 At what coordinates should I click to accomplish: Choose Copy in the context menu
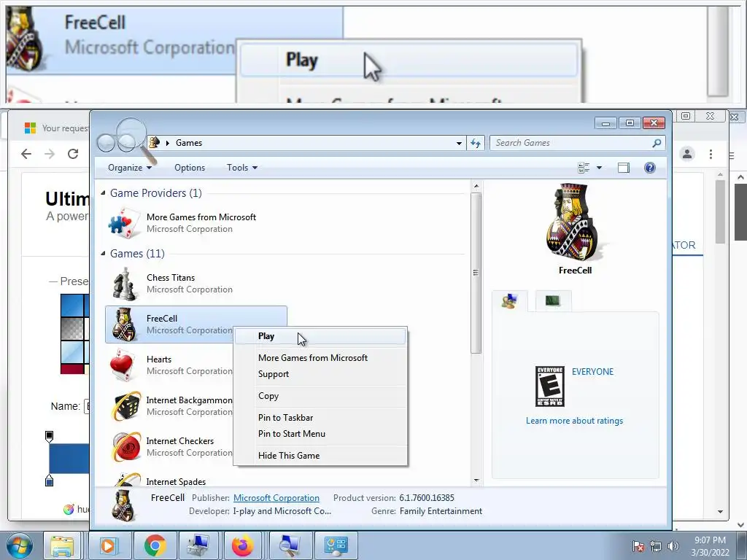(268, 396)
